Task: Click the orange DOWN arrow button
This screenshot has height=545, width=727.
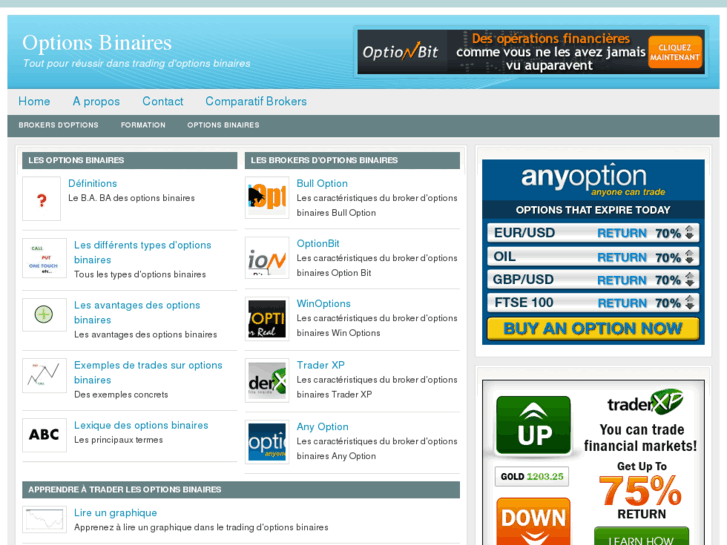Action: pyautogui.click(x=533, y=521)
